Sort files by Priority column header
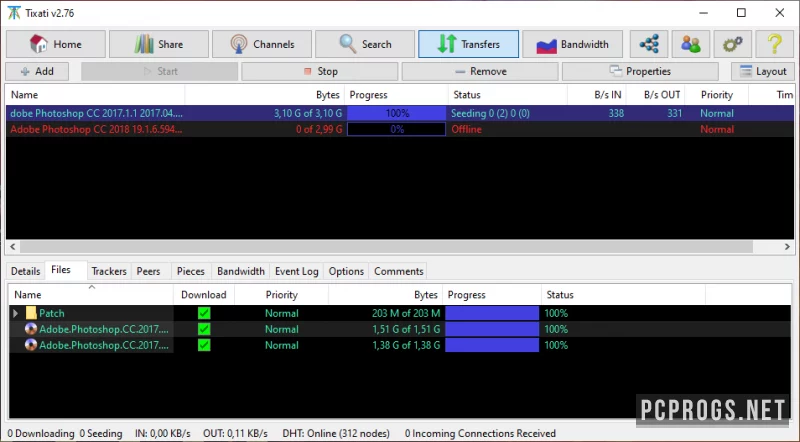800x442 pixels. coord(281,295)
